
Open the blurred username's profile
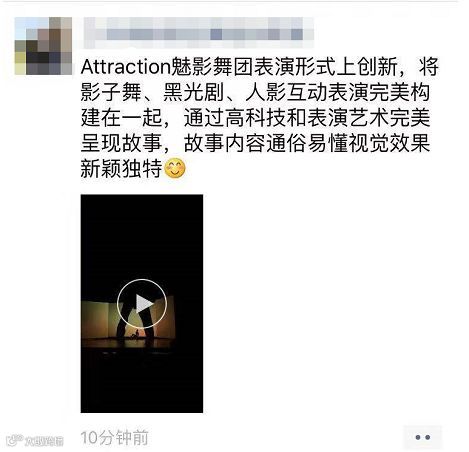pos(198,34)
